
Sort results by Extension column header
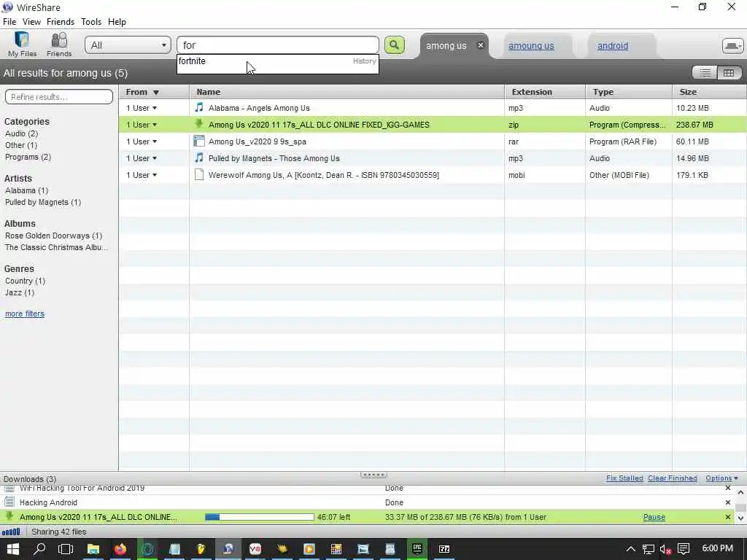(544, 92)
